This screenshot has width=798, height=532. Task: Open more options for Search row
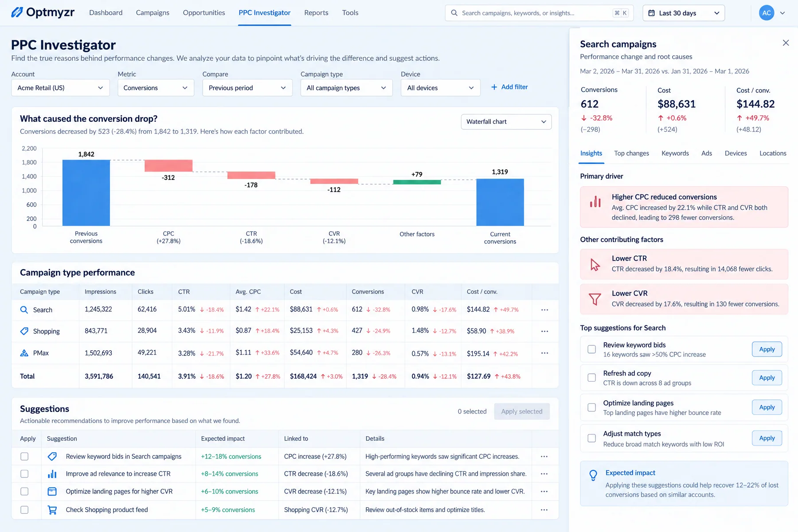[544, 309]
